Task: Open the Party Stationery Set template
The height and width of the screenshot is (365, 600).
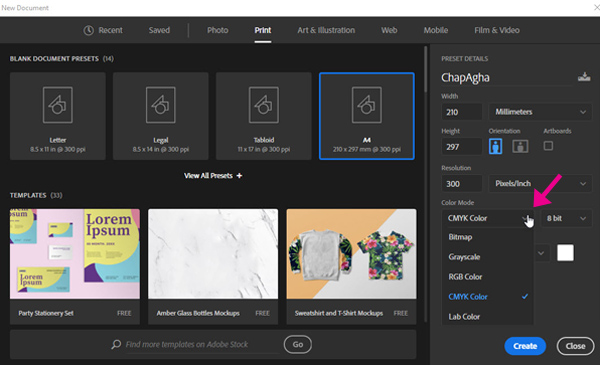Action: coord(75,266)
